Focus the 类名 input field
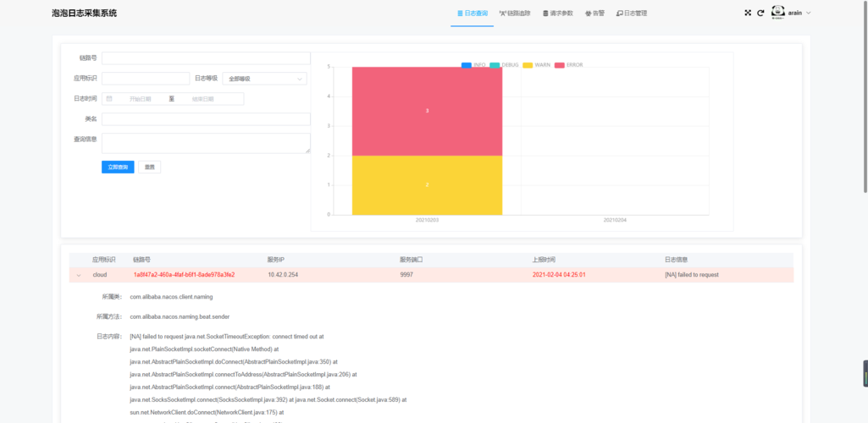 (x=206, y=119)
